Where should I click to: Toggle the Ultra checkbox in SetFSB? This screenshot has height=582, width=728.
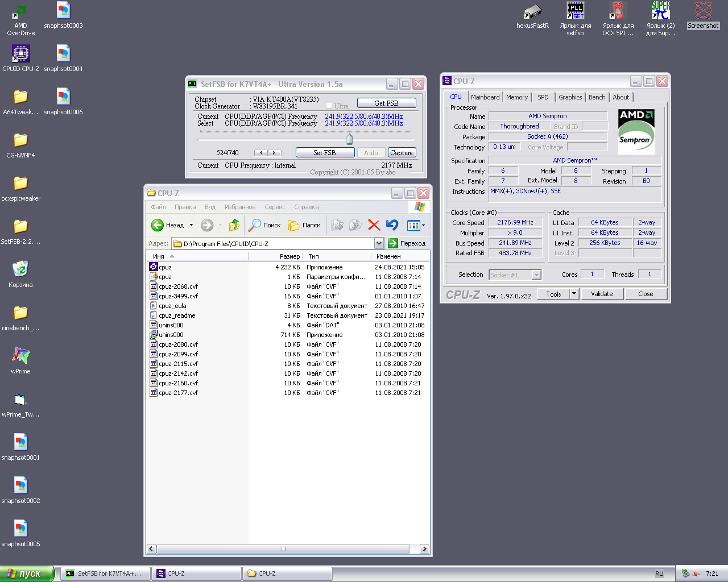coord(329,106)
